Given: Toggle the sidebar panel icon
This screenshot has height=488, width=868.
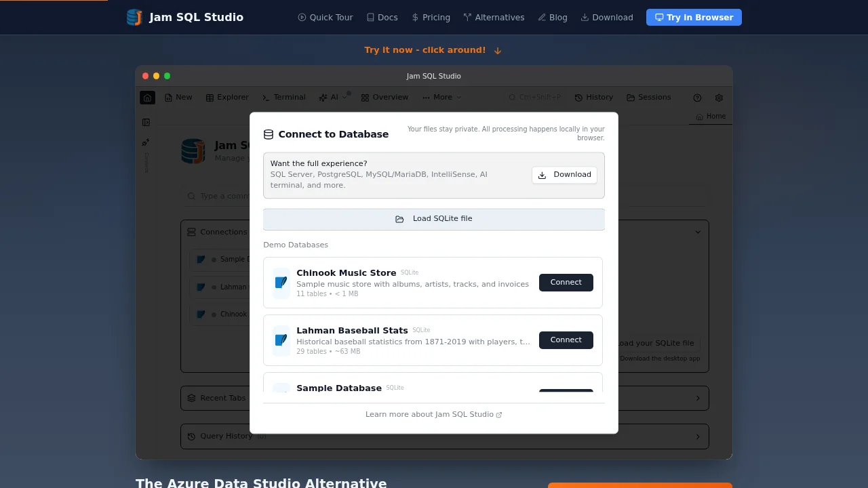Looking at the screenshot, I should click(x=146, y=123).
